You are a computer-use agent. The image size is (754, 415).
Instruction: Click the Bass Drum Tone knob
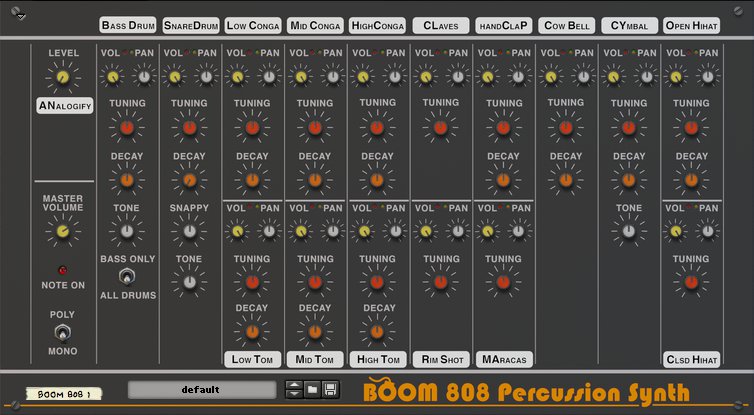tap(127, 231)
